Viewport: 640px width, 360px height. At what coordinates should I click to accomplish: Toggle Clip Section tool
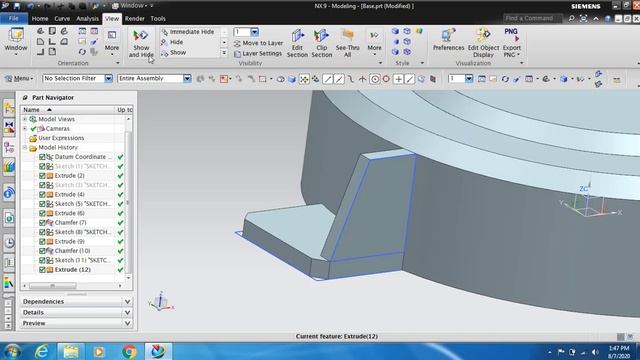point(322,43)
